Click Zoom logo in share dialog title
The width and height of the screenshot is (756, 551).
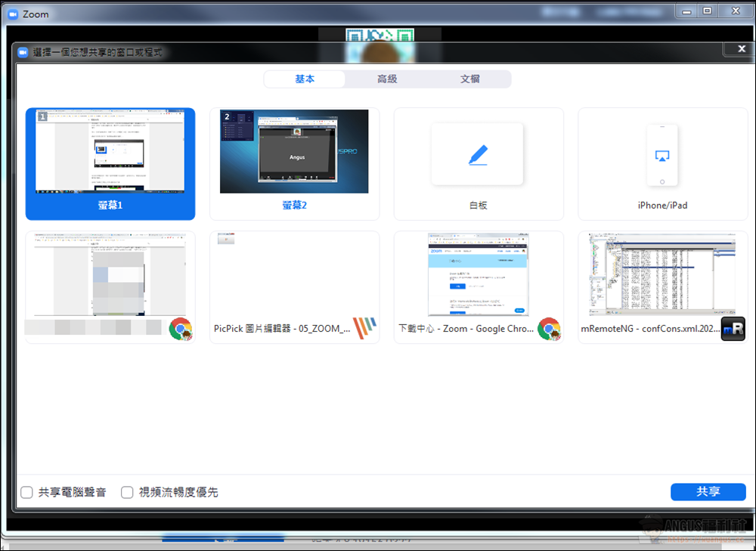coord(23,52)
